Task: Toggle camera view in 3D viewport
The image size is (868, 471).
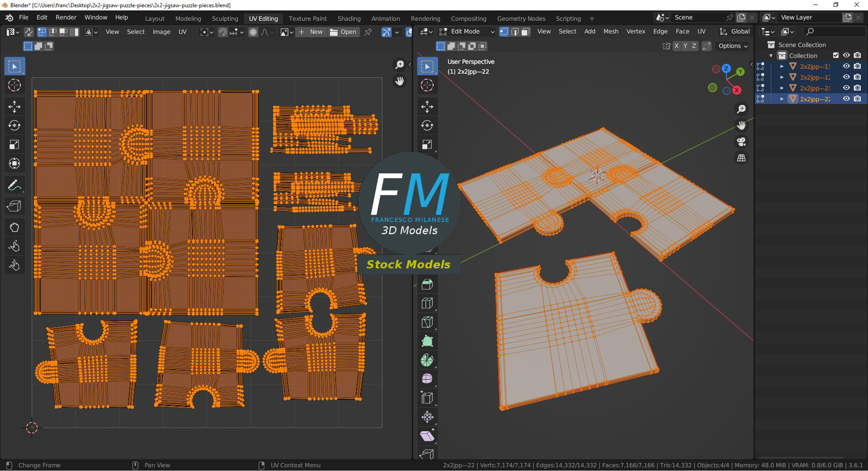Action: 741,142
